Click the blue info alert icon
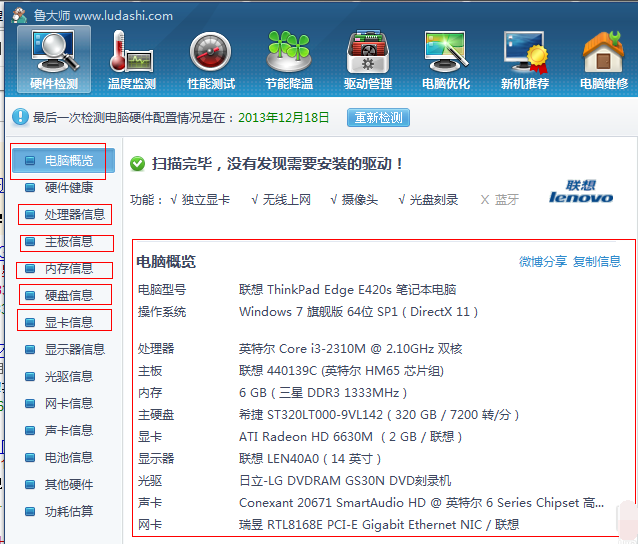Screen dimensions: 638x544 (20, 117)
